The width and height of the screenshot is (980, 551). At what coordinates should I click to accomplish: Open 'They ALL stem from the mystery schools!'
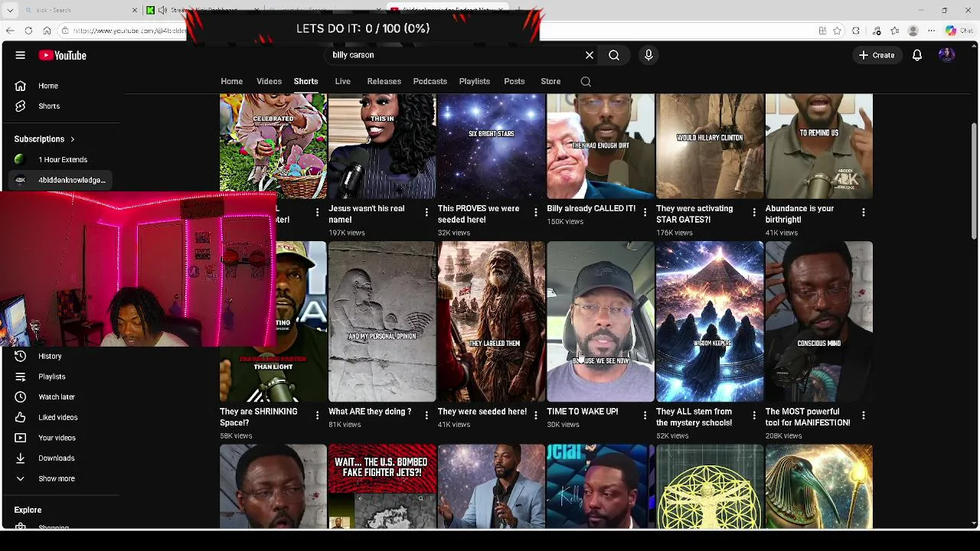coord(694,417)
